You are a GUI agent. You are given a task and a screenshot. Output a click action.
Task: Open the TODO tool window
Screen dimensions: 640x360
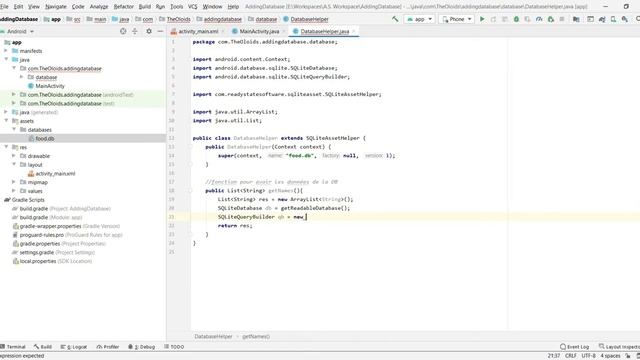click(x=174, y=347)
